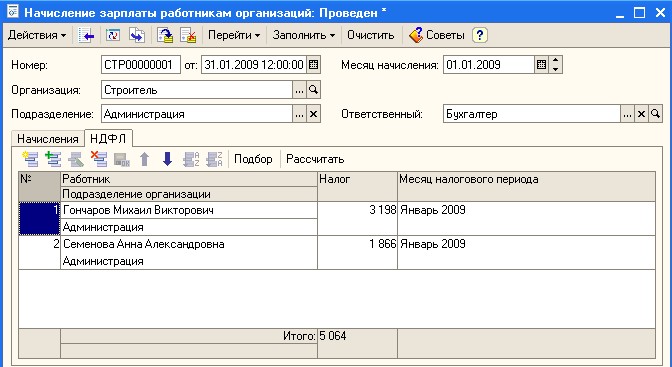Click the finish editing icon
Image resolution: width=672 pixels, height=367 pixels.
(x=122, y=159)
